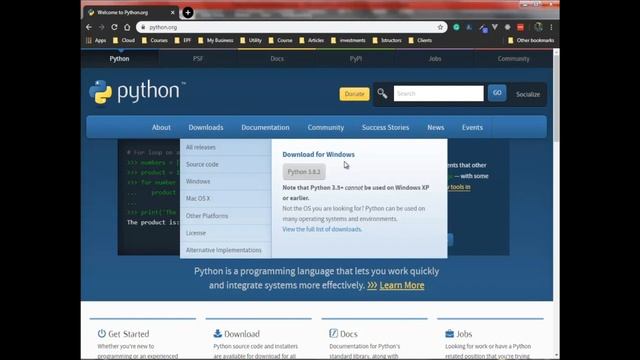640x360 pixels.
Task: Choose License in Downloads submenu
Action: tap(226, 233)
